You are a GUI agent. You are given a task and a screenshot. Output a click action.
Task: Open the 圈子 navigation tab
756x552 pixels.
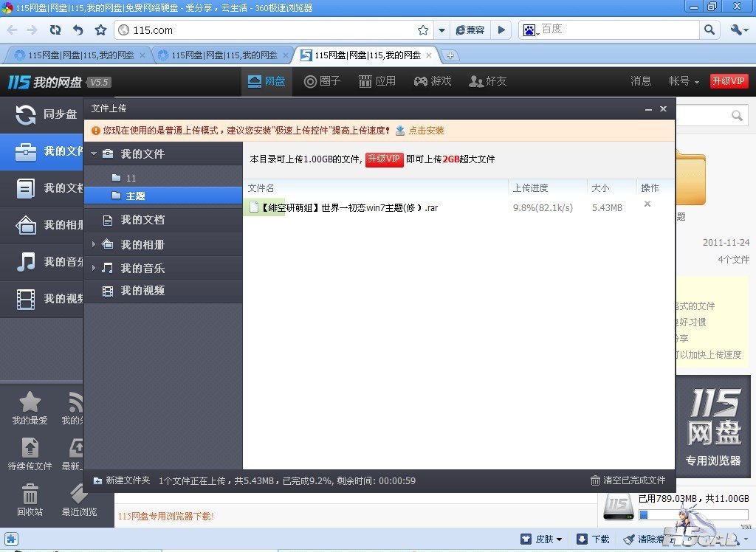coord(322,81)
